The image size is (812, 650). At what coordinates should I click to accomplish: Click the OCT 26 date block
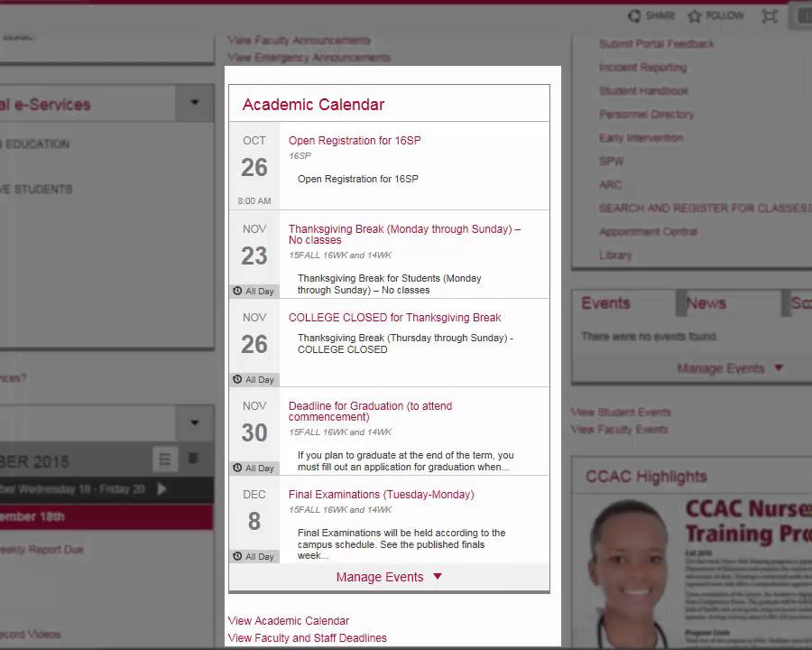click(x=254, y=166)
